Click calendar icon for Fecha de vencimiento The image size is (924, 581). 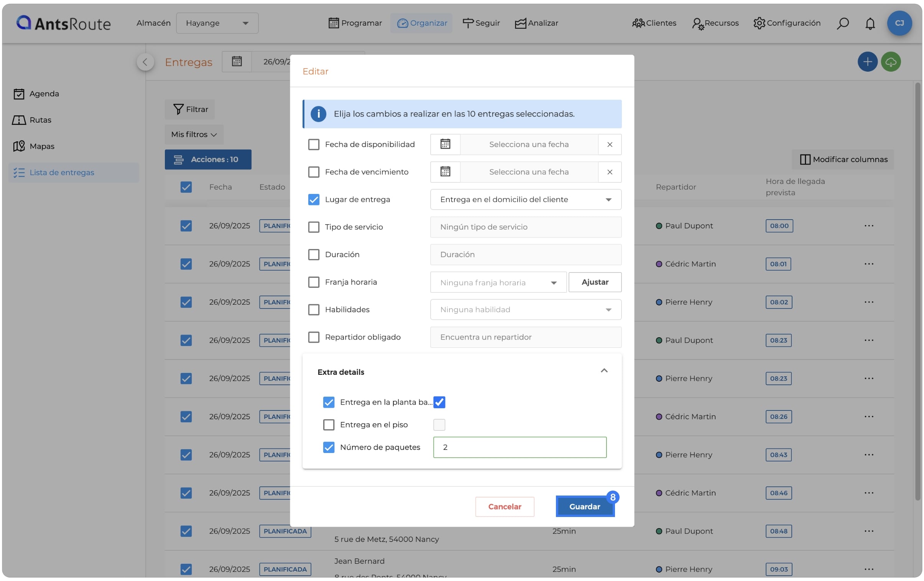[445, 172]
